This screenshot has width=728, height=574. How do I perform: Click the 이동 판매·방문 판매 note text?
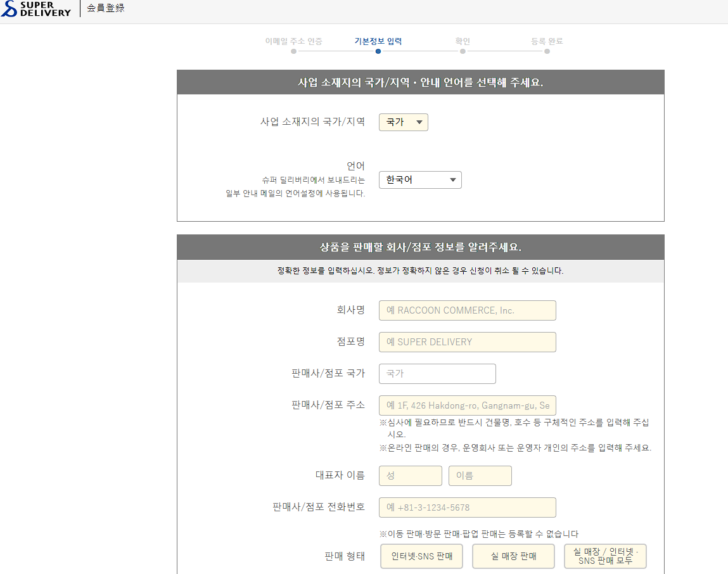(x=478, y=534)
